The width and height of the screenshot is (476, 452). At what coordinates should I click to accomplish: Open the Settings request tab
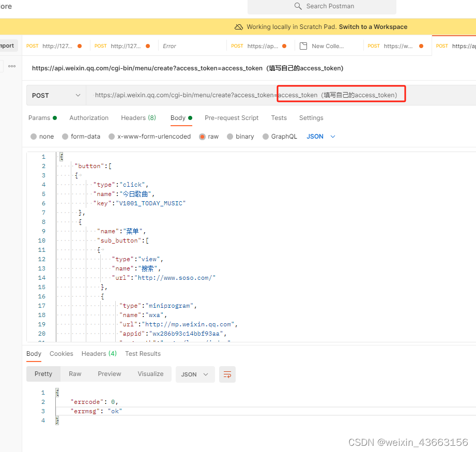[x=311, y=118]
